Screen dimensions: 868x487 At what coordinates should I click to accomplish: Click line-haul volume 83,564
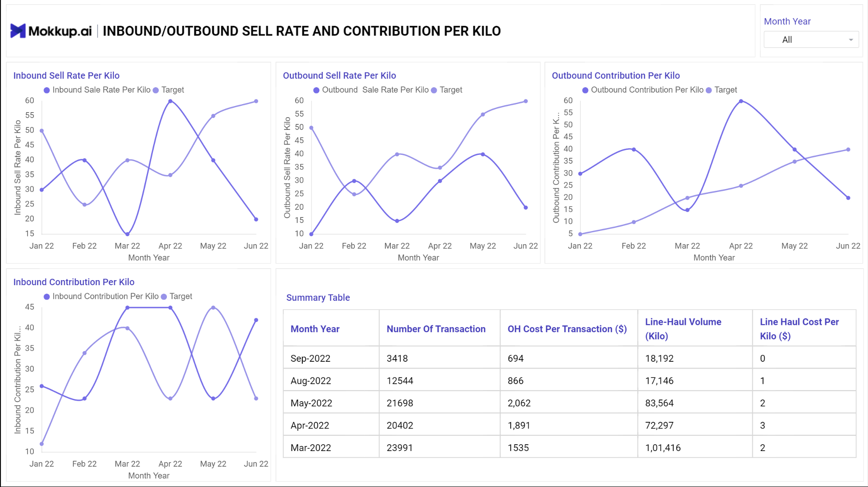click(659, 403)
